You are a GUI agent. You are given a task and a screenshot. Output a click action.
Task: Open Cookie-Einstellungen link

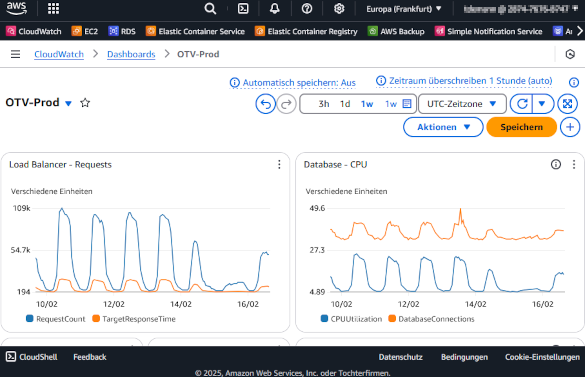(x=542, y=357)
